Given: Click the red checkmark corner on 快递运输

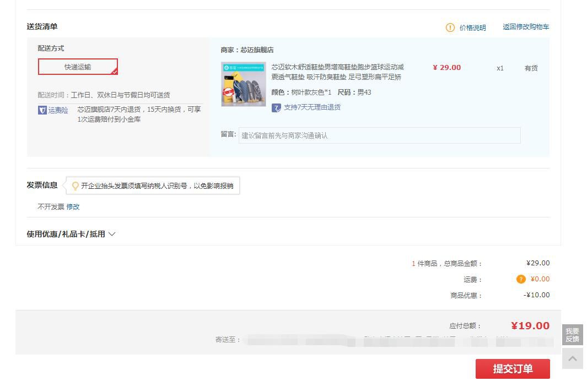Looking at the screenshot, I should [114, 72].
